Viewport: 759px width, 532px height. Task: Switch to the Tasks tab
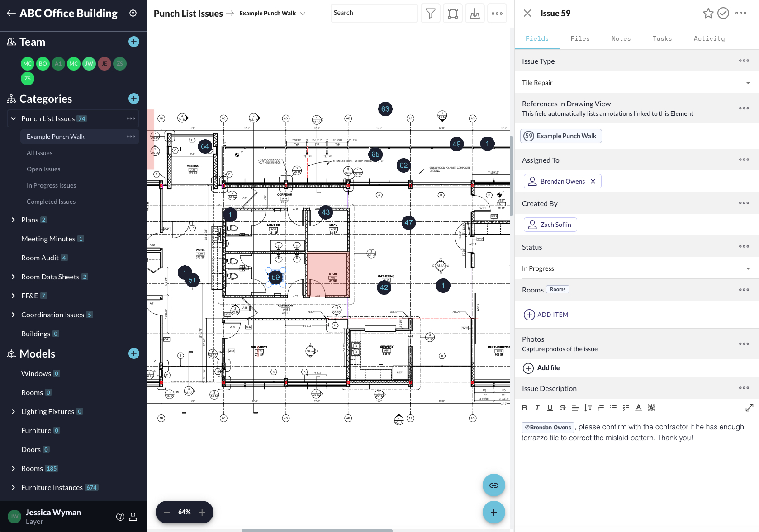(x=662, y=38)
